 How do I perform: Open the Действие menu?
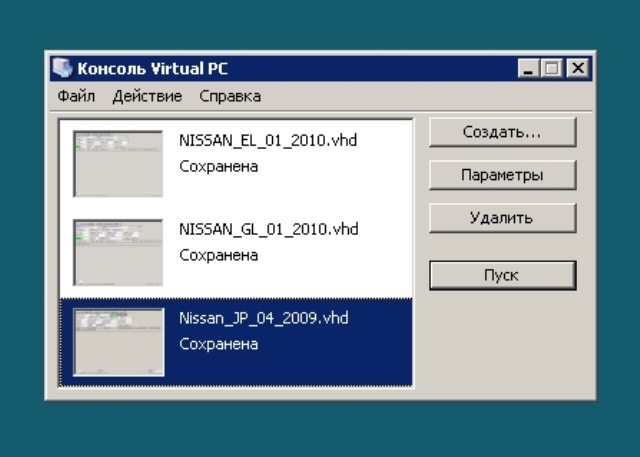(147, 96)
